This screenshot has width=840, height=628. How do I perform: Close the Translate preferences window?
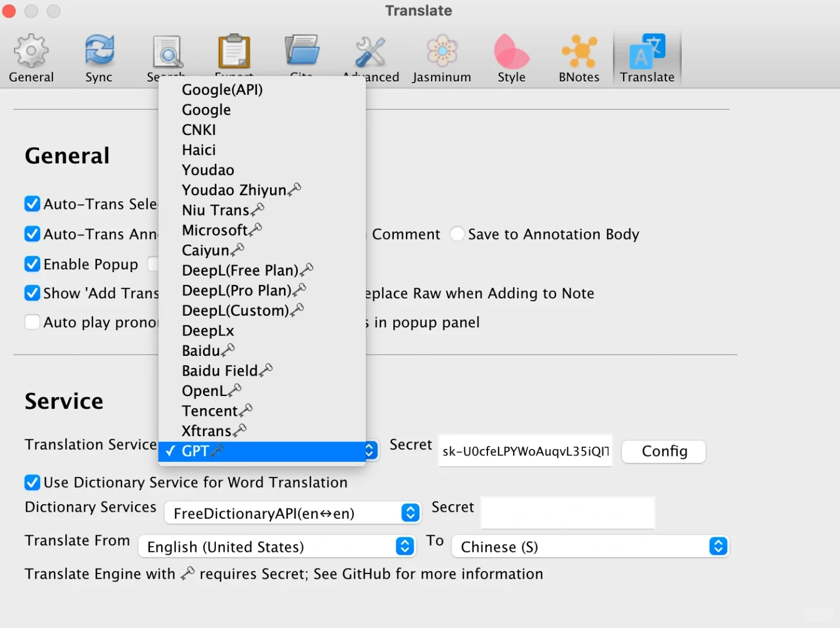(x=9, y=11)
